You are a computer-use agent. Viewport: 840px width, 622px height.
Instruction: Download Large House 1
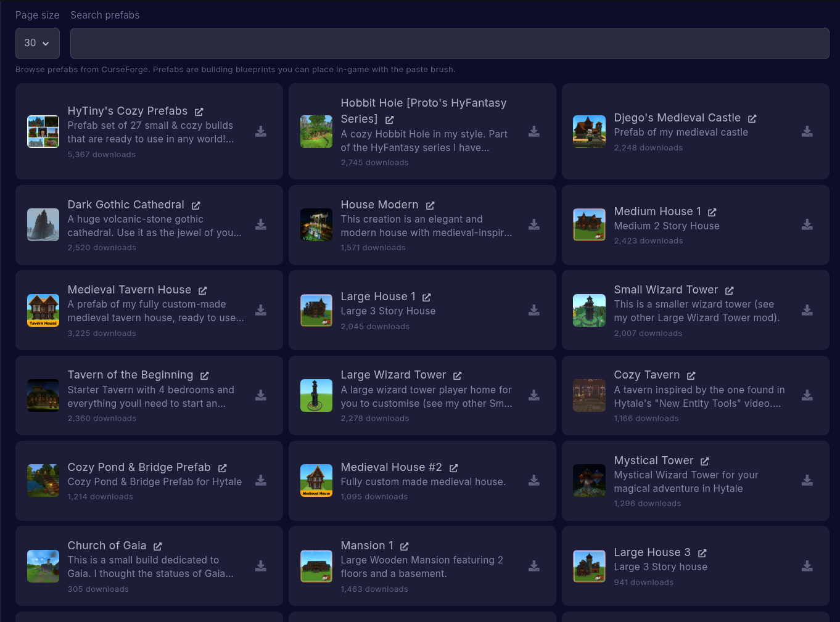533,310
